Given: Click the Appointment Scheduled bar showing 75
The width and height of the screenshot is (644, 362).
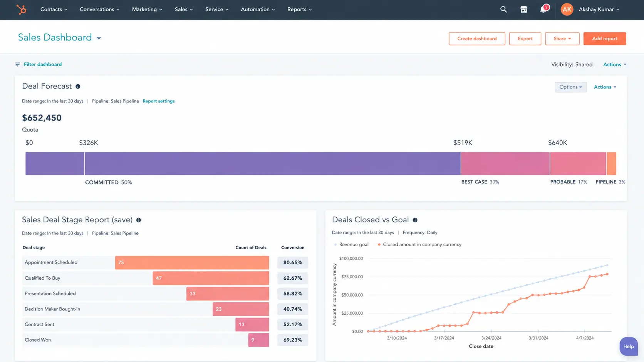Looking at the screenshot, I should tap(192, 263).
